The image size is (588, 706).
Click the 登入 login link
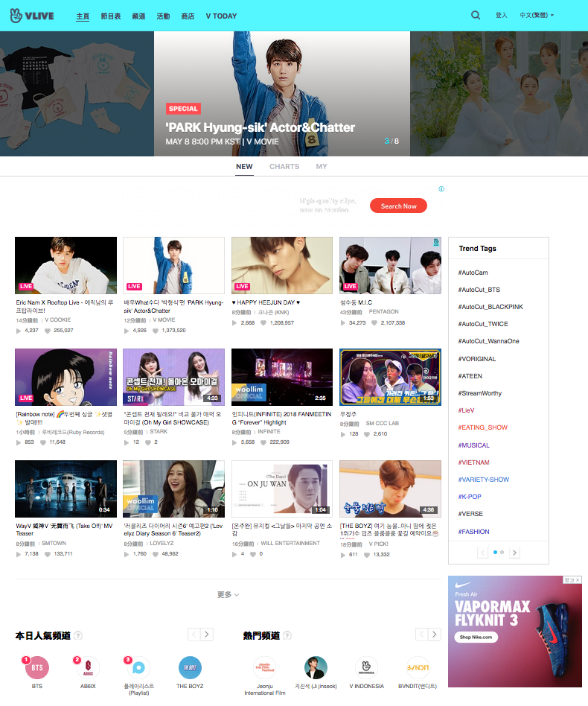(501, 16)
